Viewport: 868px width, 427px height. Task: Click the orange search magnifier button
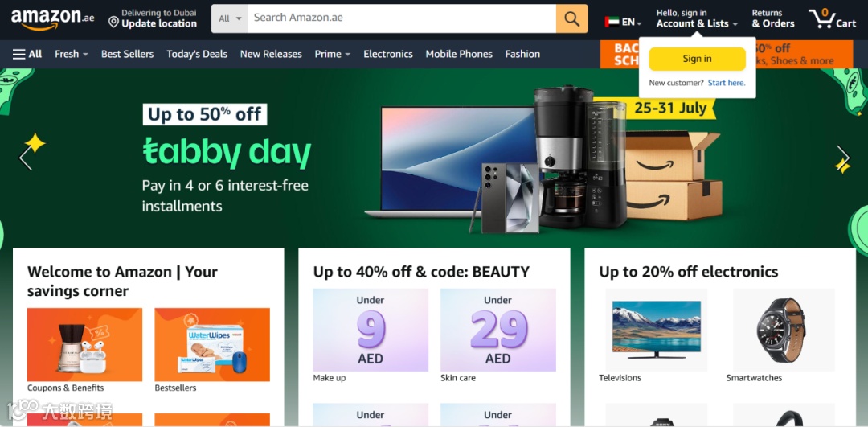(x=572, y=18)
